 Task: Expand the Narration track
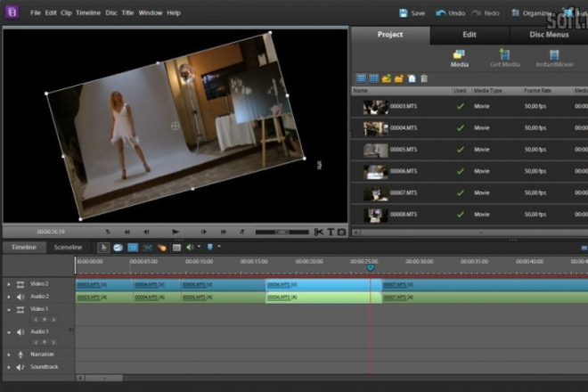click(x=9, y=355)
